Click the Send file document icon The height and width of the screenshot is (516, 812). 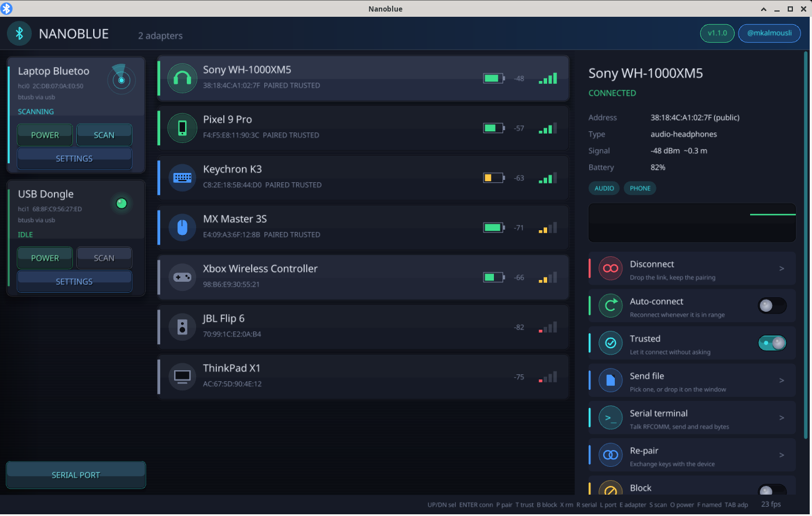coord(610,380)
